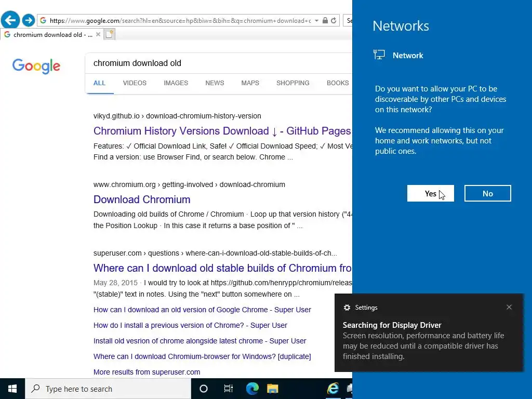Click the Google favicon in the address bar
Screen dimensions: 532x399
coord(43,20)
